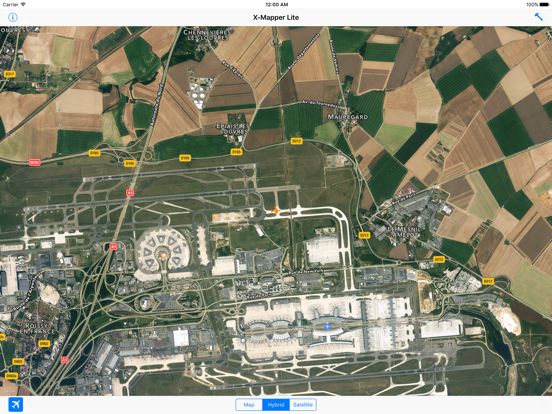Click the Roissy-en-France label

point(37,328)
